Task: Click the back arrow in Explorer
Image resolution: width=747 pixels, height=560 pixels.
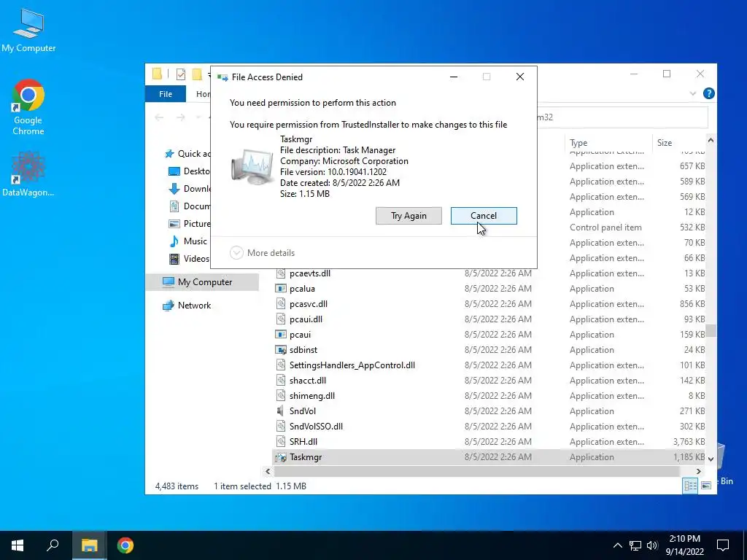Action: pos(159,117)
